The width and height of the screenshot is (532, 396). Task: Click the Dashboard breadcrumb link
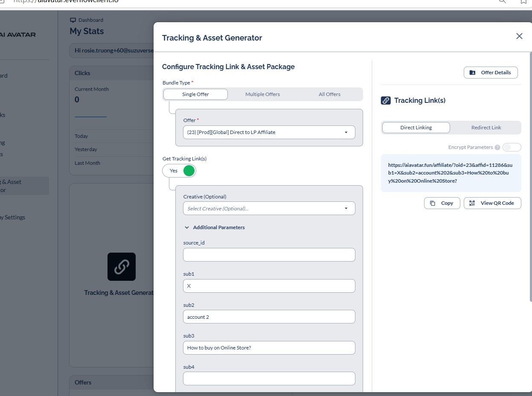click(x=90, y=20)
